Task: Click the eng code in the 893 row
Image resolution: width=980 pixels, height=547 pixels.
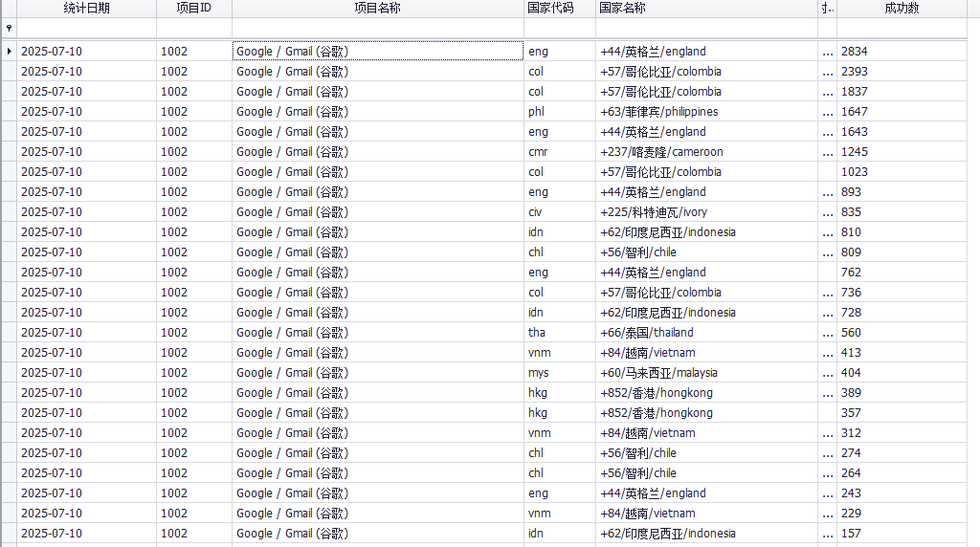Action: (559, 191)
